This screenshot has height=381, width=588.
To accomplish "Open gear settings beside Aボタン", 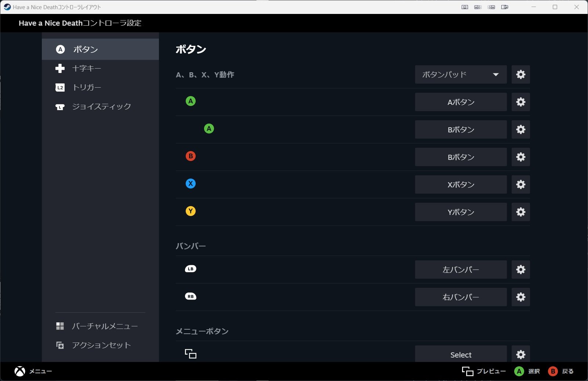I will click(x=521, y=102).
